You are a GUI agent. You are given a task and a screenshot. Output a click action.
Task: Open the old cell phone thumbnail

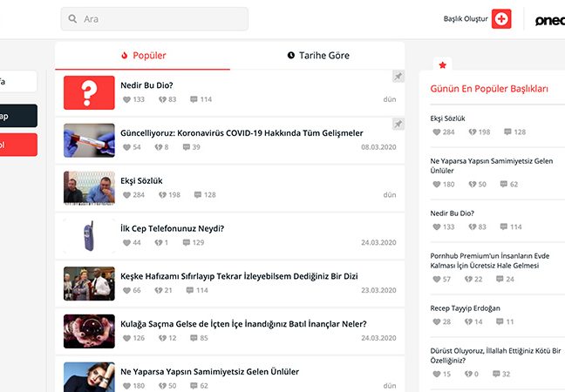pyautogui.click(x=89, y=236)
